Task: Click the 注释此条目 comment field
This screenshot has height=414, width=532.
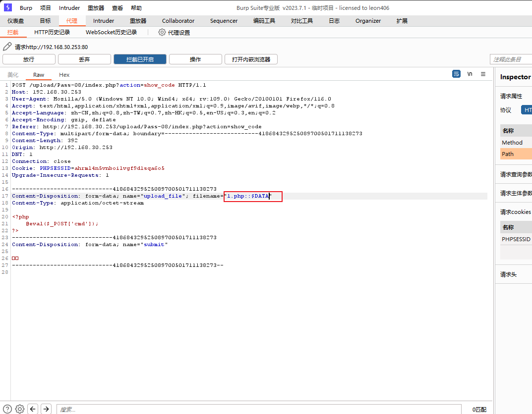Action: click(511, 59)
